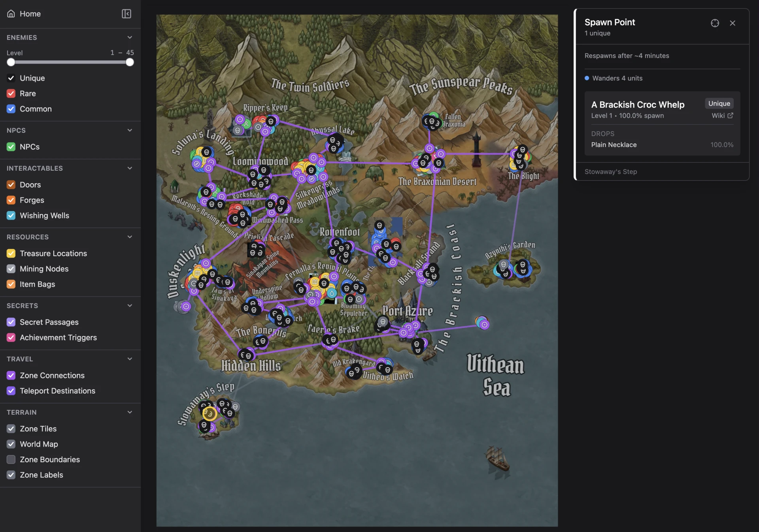Click skull marker at Fallen Braxonia
759x532 pixels.
coord(431,122)
